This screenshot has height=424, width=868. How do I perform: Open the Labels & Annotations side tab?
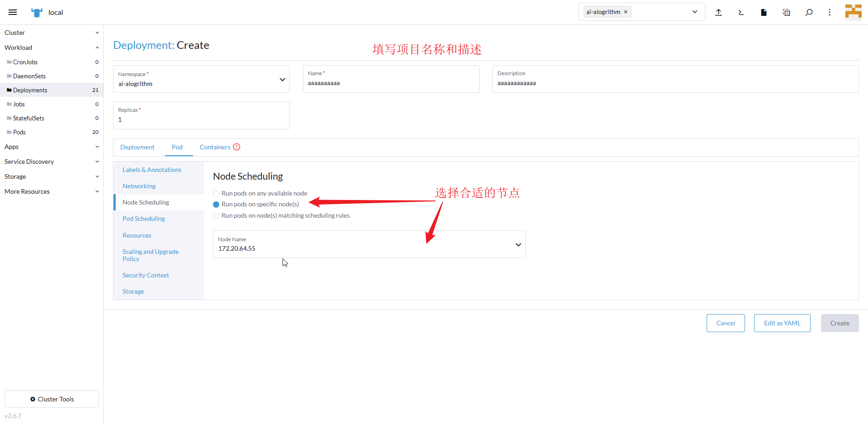click(159, 170)
